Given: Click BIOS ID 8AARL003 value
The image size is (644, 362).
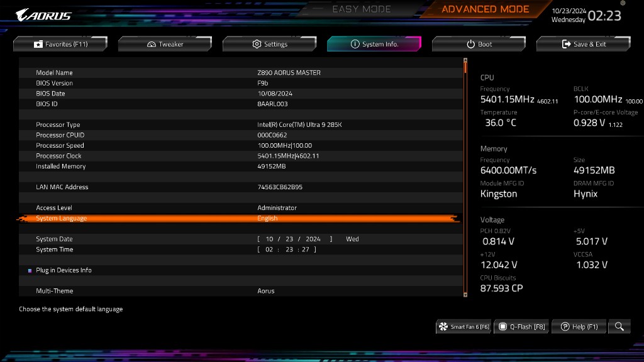Looking at the screenshot, I should [272, 104].
